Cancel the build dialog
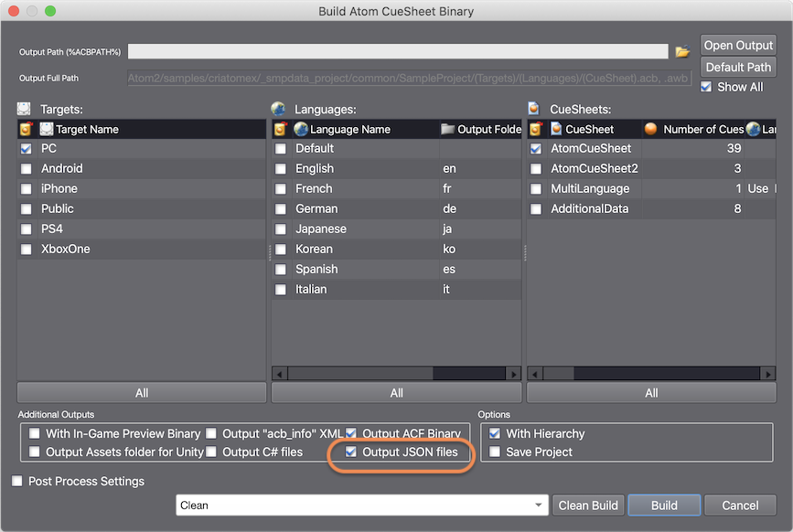 pyautogui.click(x=740, y=505)
